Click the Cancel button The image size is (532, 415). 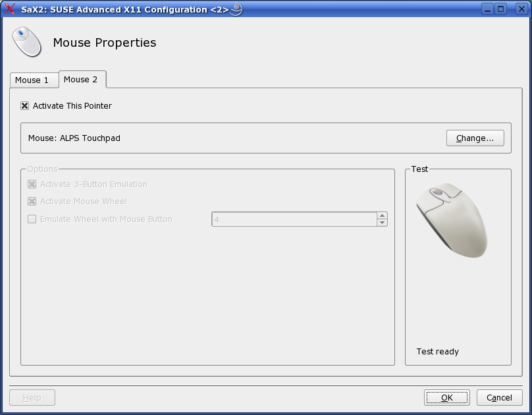point(500,398)
